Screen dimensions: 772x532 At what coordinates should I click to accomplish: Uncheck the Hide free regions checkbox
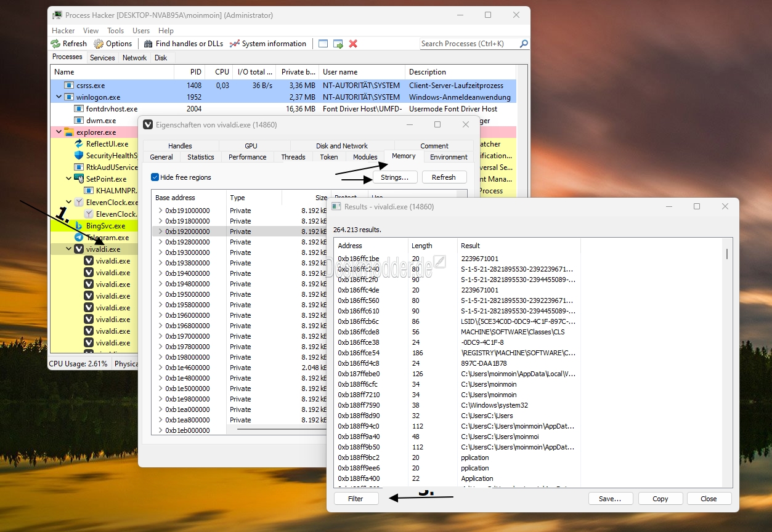coord(155,177)
